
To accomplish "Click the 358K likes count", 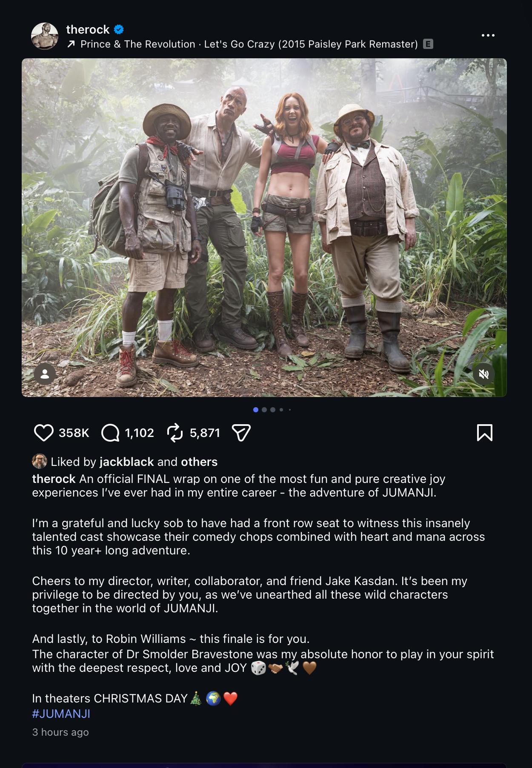I will click(74, 433).
